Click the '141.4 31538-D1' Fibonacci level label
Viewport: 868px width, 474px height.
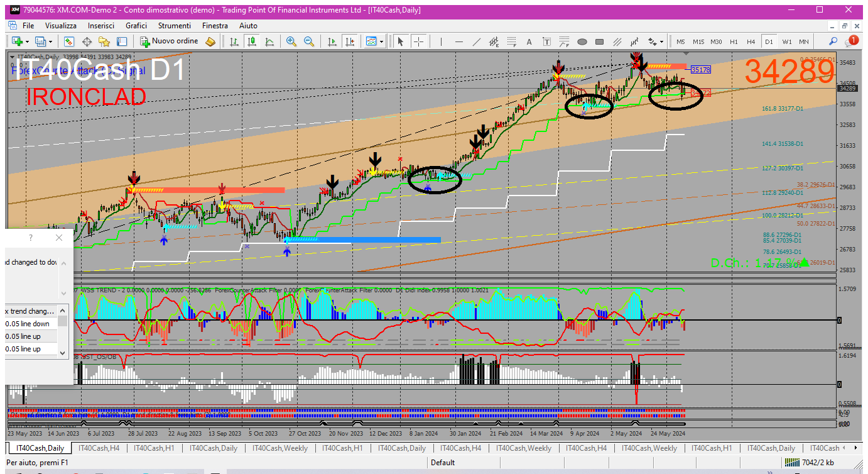pos(783,144)
